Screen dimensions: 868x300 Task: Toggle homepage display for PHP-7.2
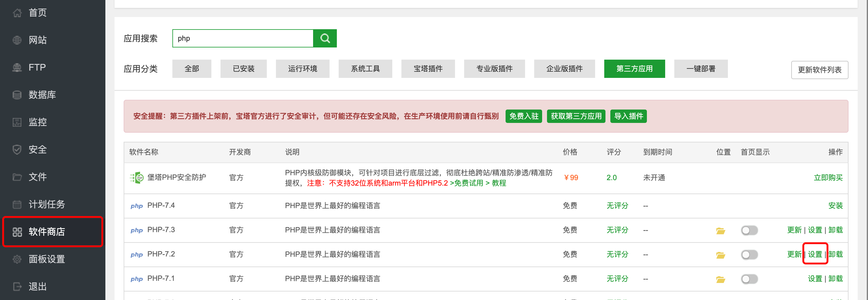pyautogui.click(x=750, y=255)
